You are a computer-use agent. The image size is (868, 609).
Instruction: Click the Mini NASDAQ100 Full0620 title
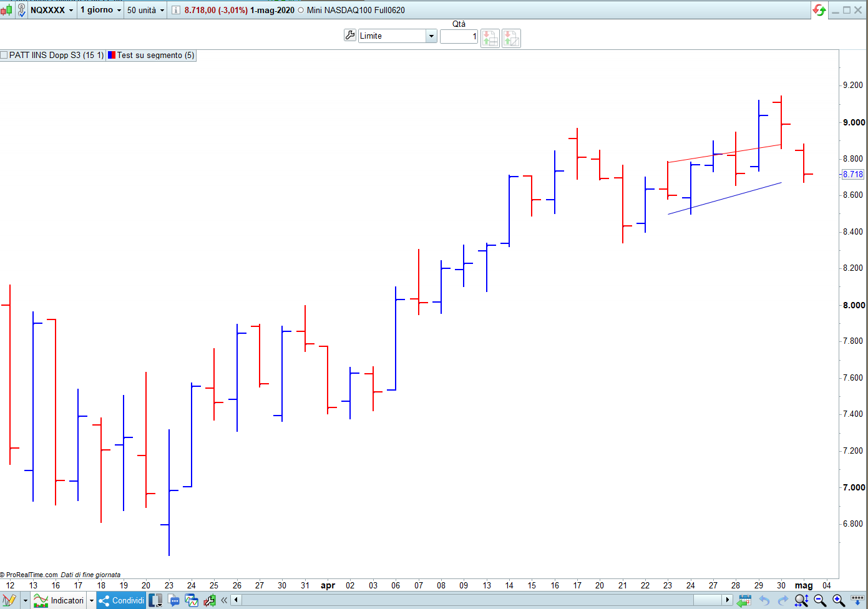point(356,10)
